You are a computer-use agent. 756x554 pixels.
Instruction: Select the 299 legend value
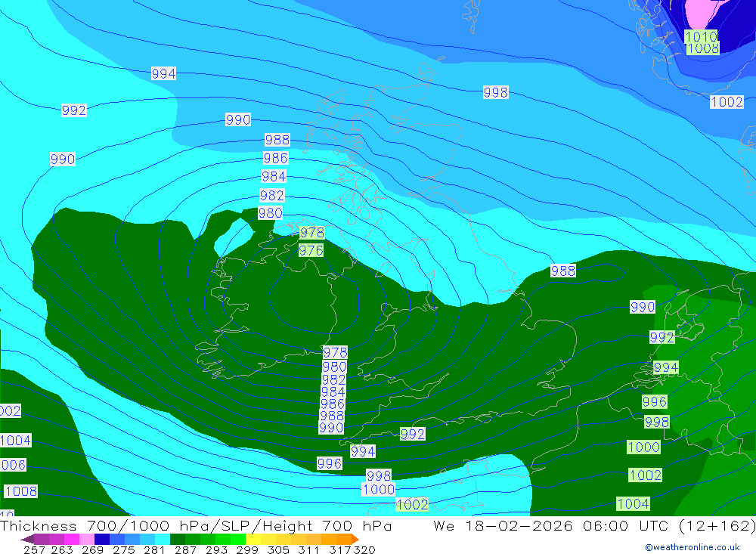247,549
